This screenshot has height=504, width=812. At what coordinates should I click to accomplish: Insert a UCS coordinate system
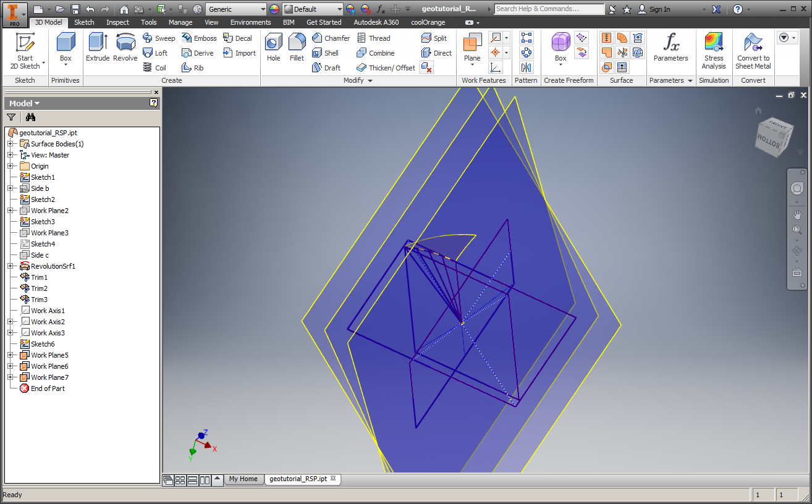coord(496,68)
